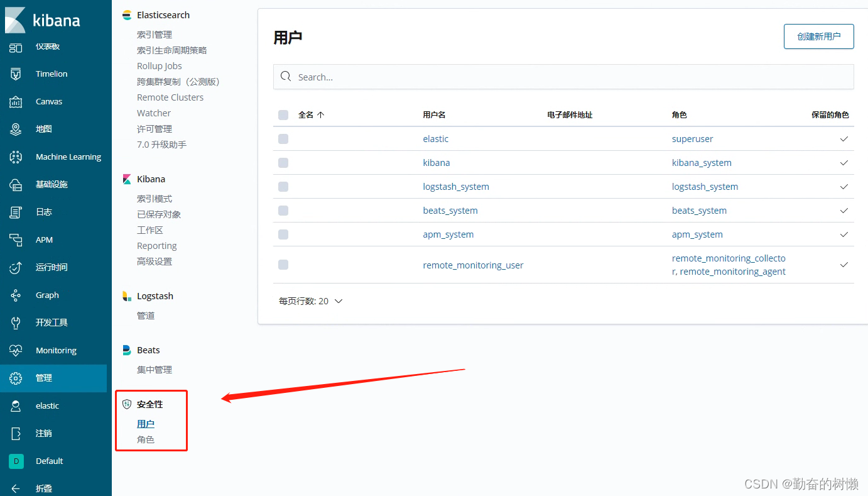Open the Graph sidebar icon
This screenshot has width=868, height=496.
coord(16,295)
